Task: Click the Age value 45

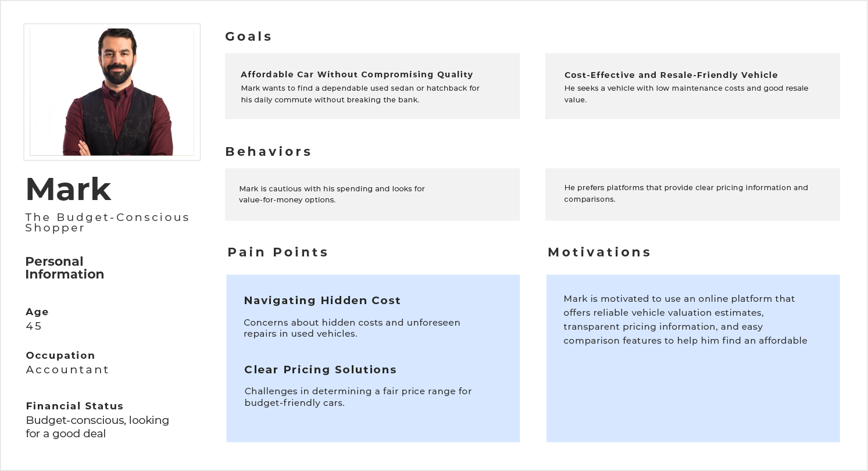Action: [x=34, y=326]
